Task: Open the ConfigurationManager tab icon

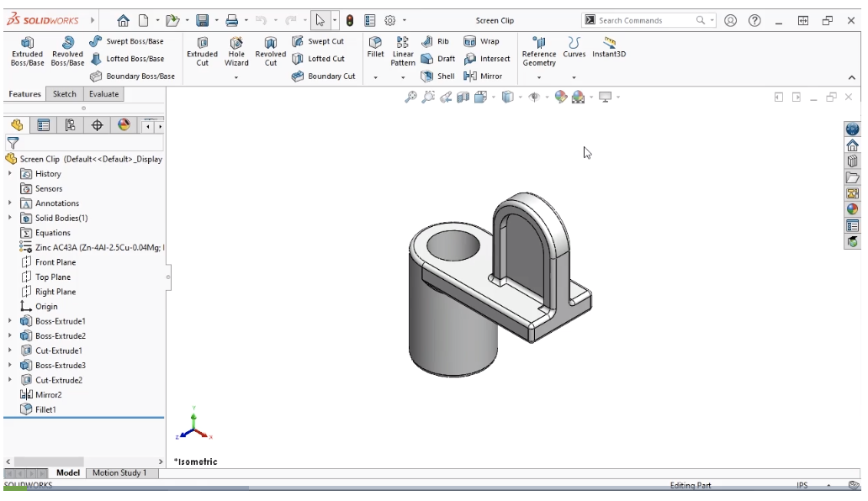Action: tap(71, 125)
